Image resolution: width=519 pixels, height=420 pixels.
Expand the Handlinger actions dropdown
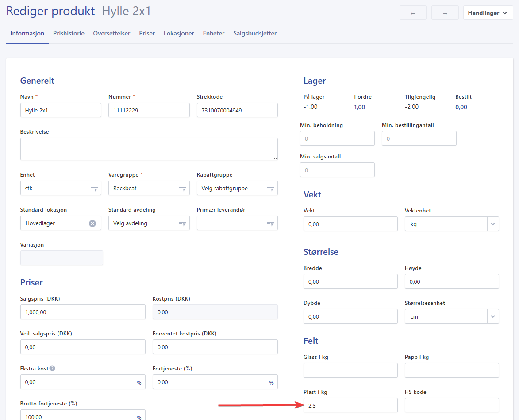(x=488, y=13)
